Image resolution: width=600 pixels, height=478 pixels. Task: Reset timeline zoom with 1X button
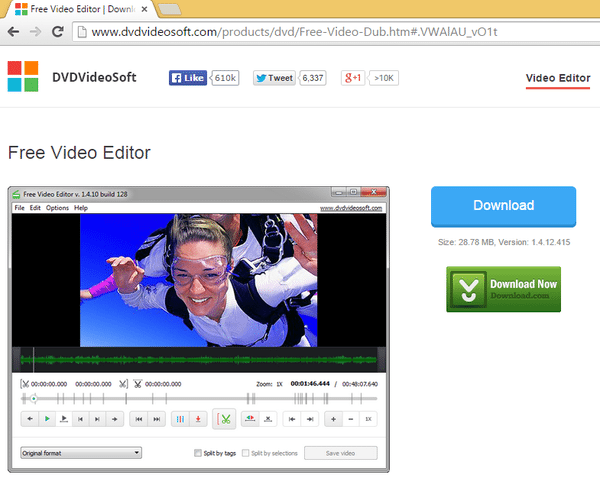pyautogui.click(x=368, y=419)
